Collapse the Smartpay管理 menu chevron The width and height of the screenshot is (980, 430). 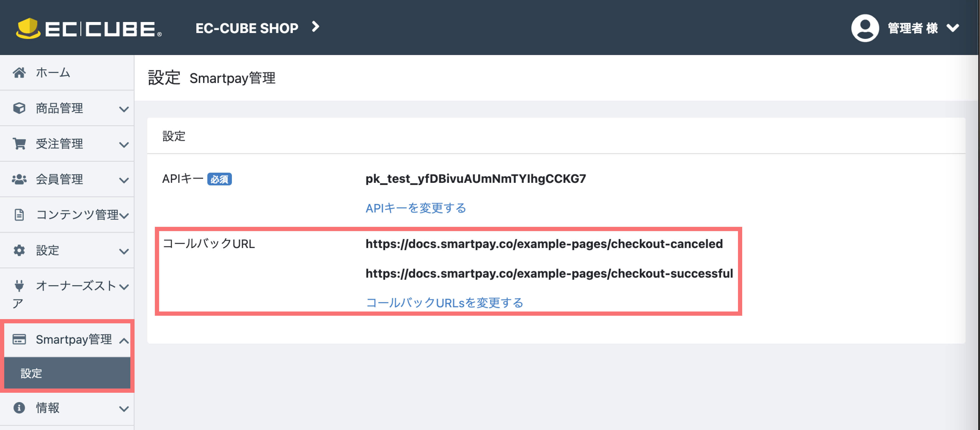[124, 341]
